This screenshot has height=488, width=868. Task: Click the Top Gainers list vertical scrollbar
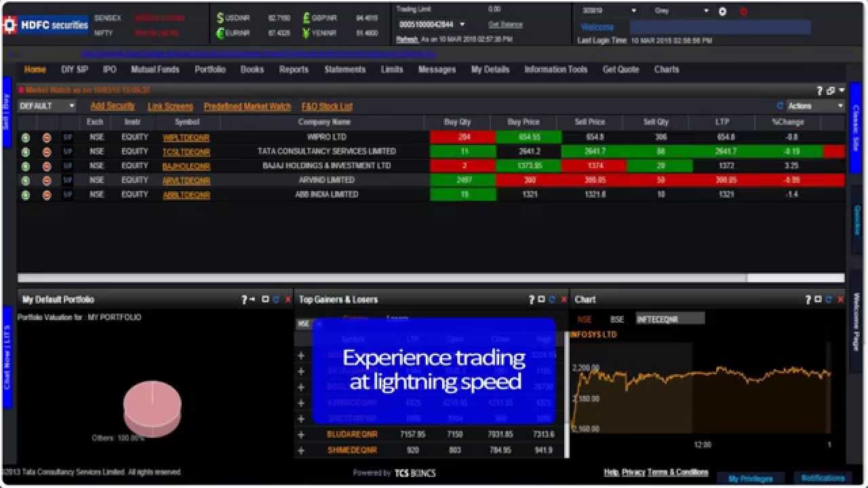[567, 393]
